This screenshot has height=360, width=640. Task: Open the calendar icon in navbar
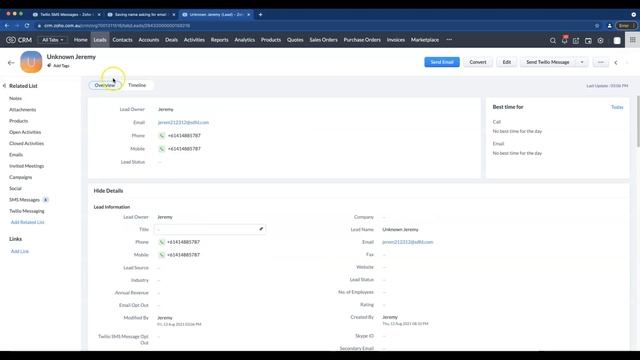(588, 40)
